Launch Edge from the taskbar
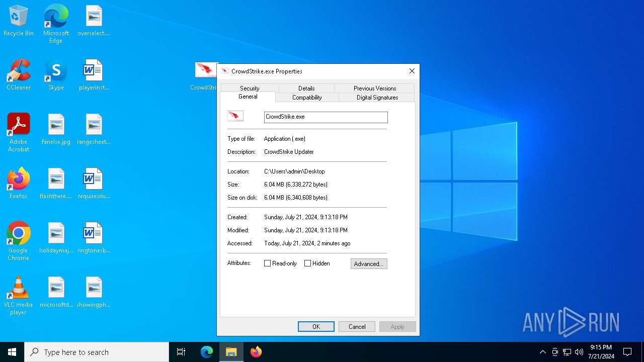Image resolution: width=644 pixels, height=362 pixels. point(207,352)
